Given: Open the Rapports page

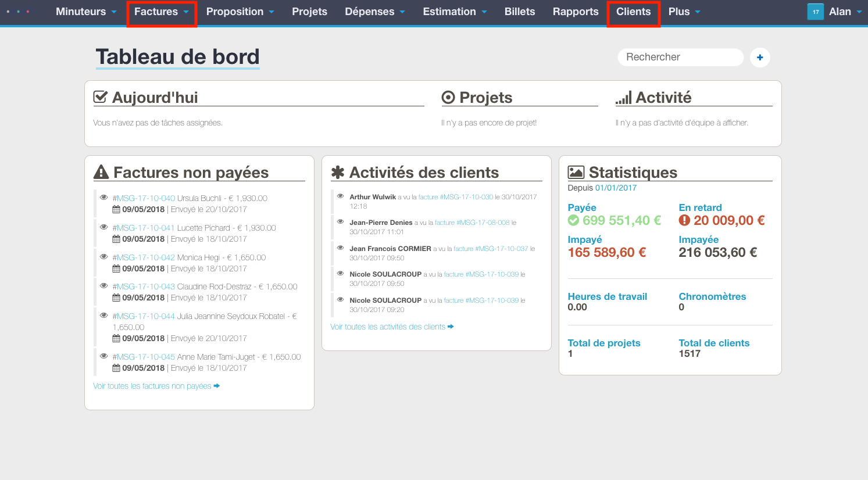Looking at the screenshot, I should (x=576, y=12).
